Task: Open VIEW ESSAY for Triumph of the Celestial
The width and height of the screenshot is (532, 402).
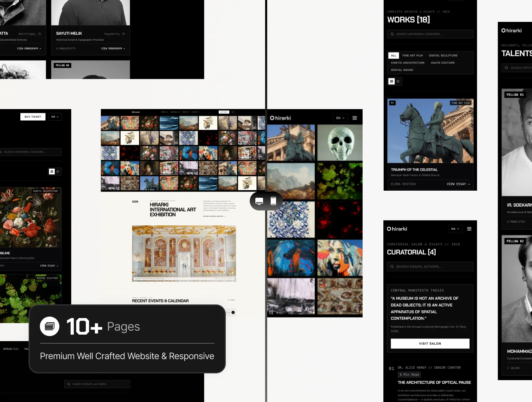Action: (458, 184)
